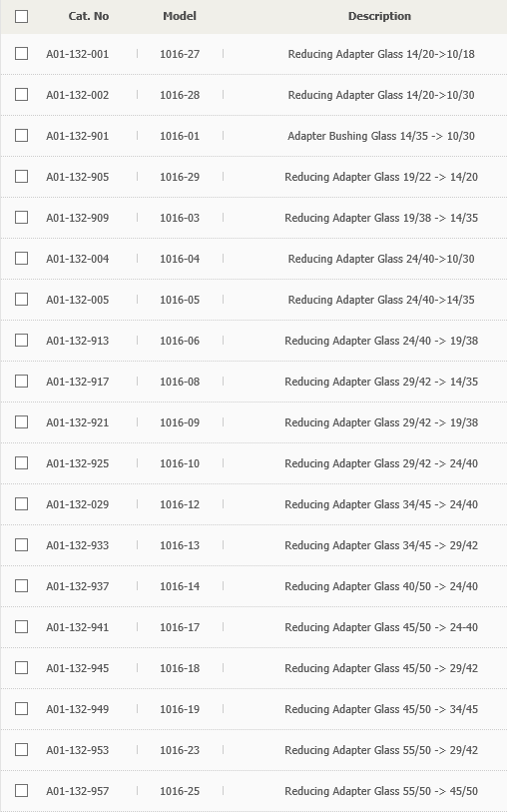Image resolution: width=507 pixels, height=812 pixels.
Task: Select the A01-132-002 row checkbox
Action: tap(21, 94)
